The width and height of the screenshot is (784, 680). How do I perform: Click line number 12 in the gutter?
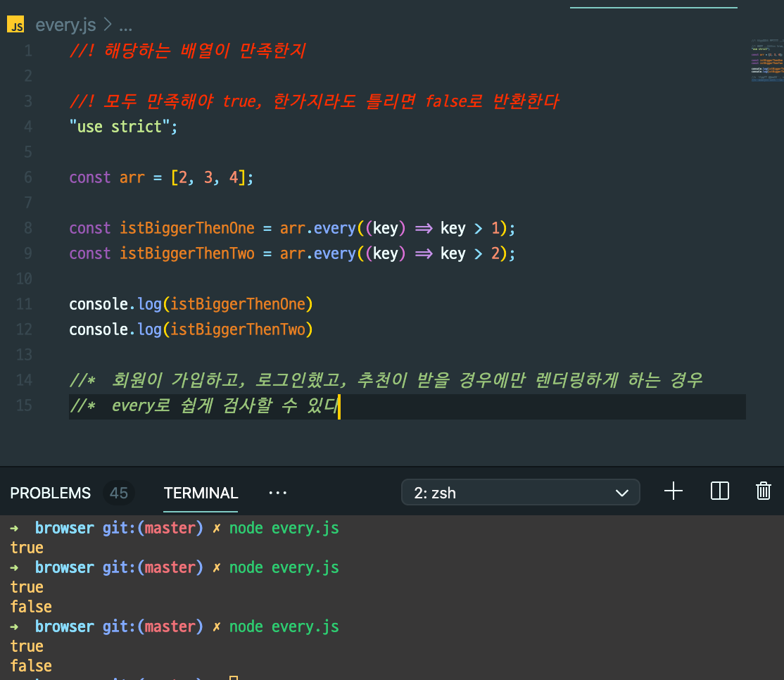(24, 329)
